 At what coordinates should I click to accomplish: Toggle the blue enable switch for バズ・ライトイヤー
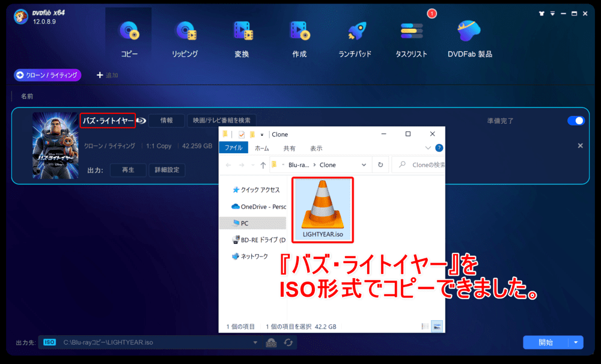(x=575, y=121)
